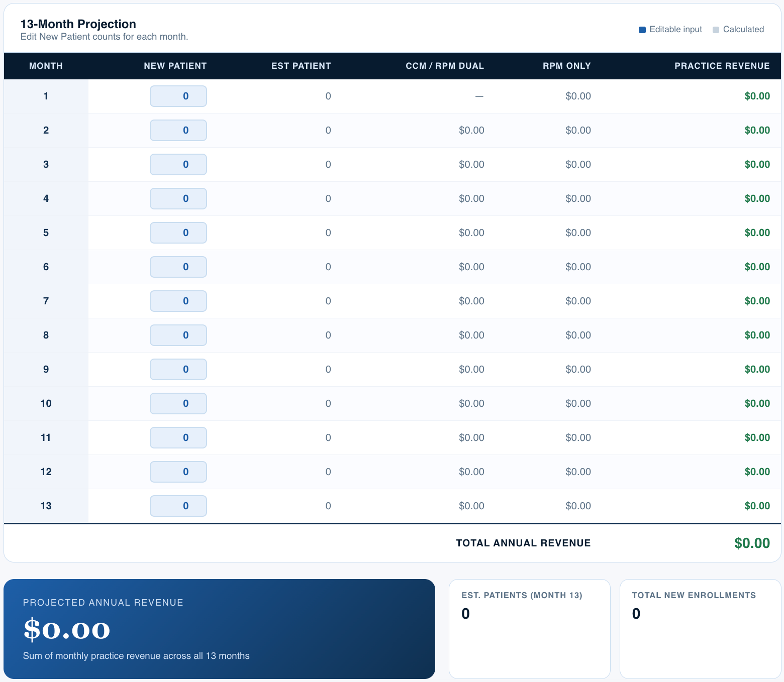
Task: Click the CCM / RPM DUAL column header
Action: tap(445, 66)
